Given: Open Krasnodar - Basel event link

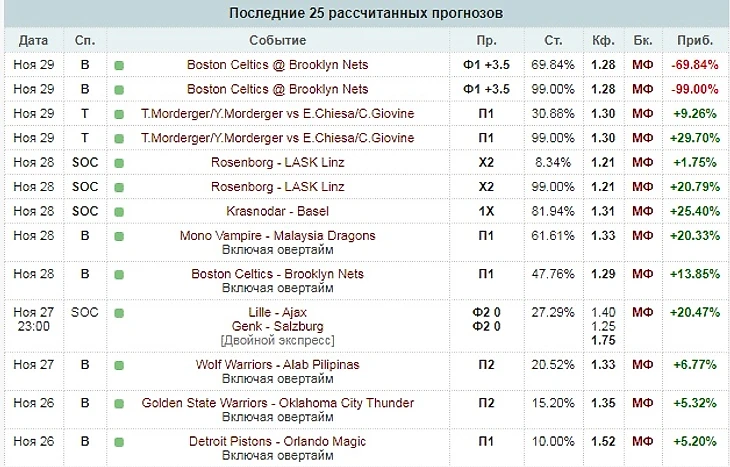Looking at the screenshot, I should (277, 211).
